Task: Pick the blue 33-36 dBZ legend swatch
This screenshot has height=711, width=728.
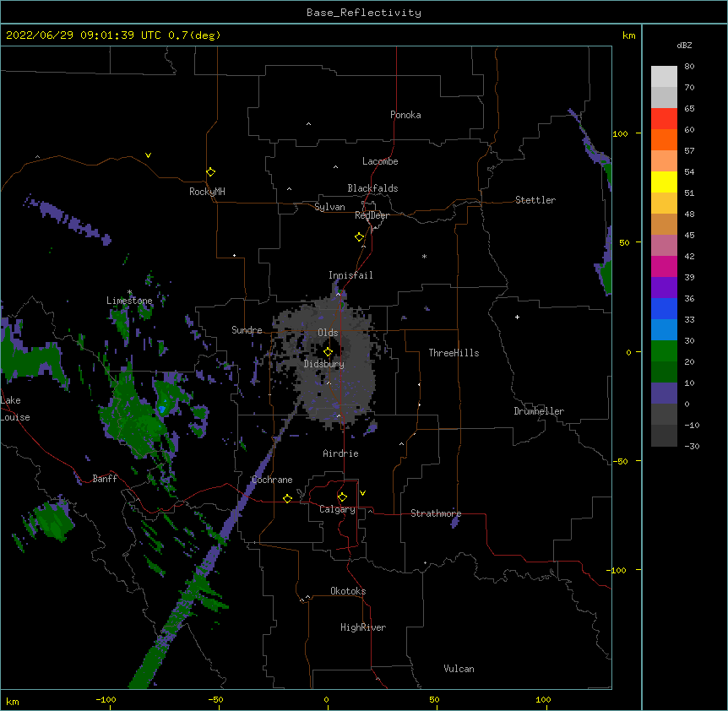Action: [x=664, y=308]
